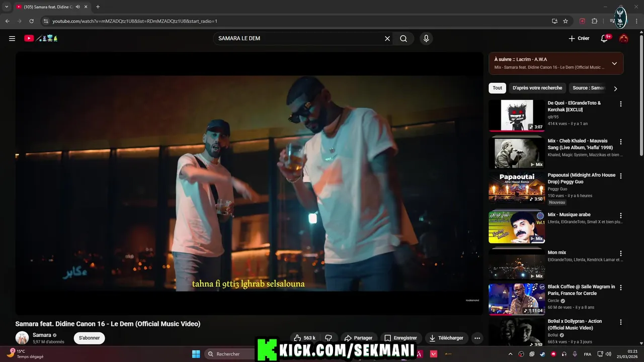The height and width of the screenshot is (362, 644).
Task: Like the video (563 k)
Action: point(305,338)
